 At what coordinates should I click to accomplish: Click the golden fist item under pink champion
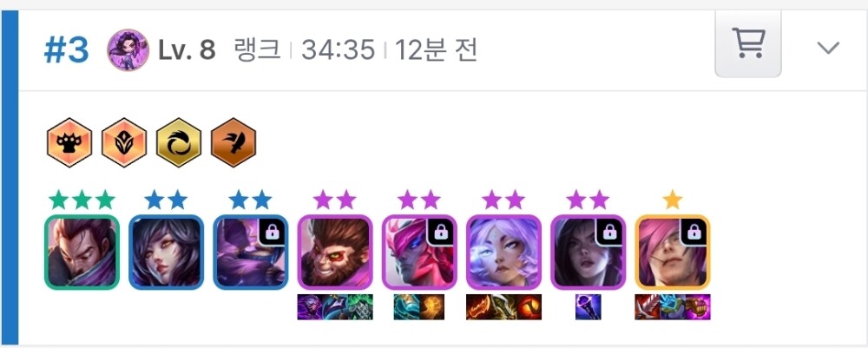431,307
